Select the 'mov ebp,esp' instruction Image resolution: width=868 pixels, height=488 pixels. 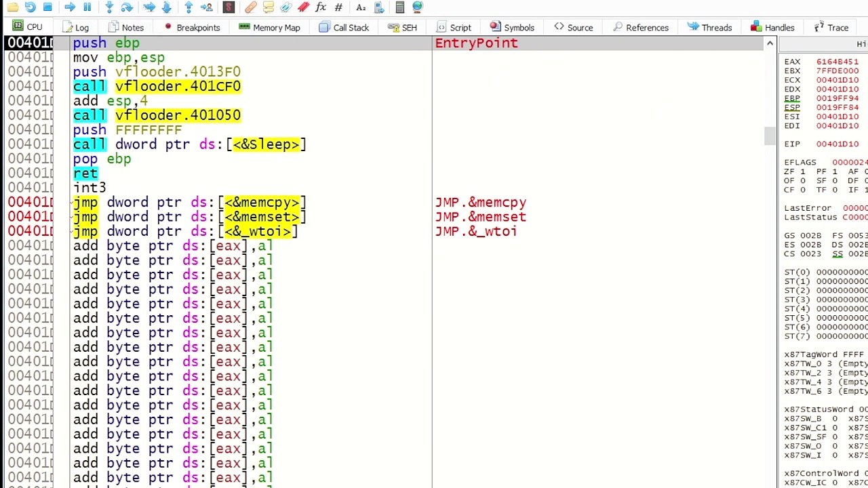[x=119, y=58]
